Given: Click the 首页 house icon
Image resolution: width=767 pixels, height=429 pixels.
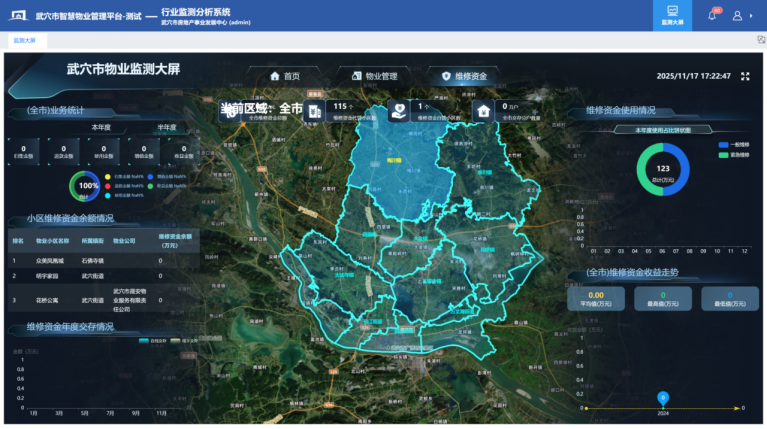Looking at the screenshot, I should (x=275, y=76).
